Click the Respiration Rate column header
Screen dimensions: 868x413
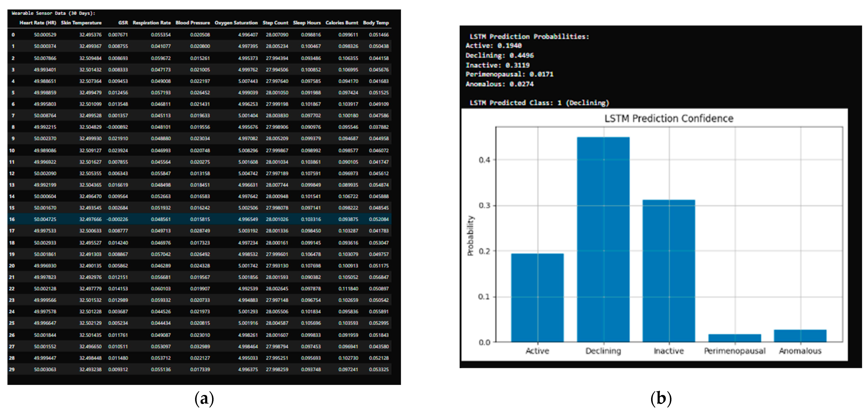[x=152, y=23]
